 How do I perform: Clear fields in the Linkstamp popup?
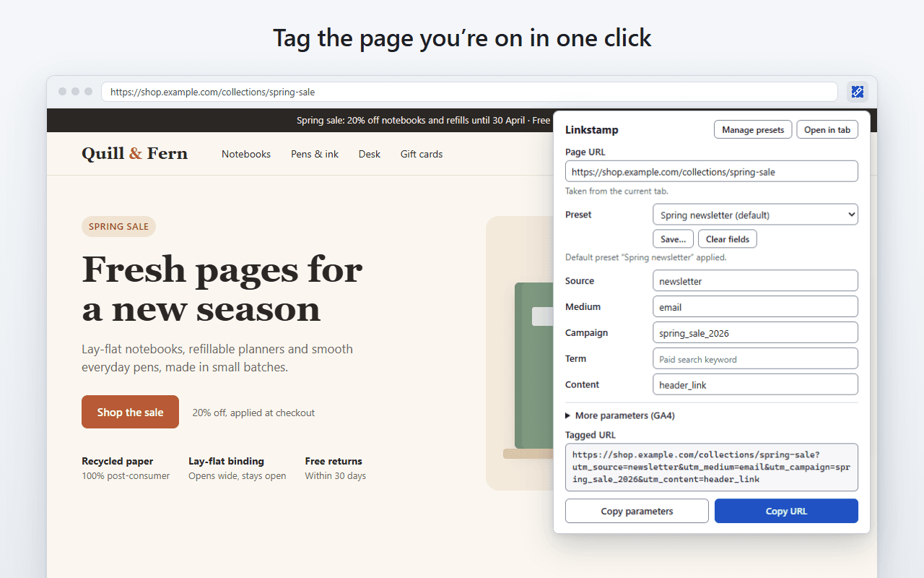tap(728, 239)
